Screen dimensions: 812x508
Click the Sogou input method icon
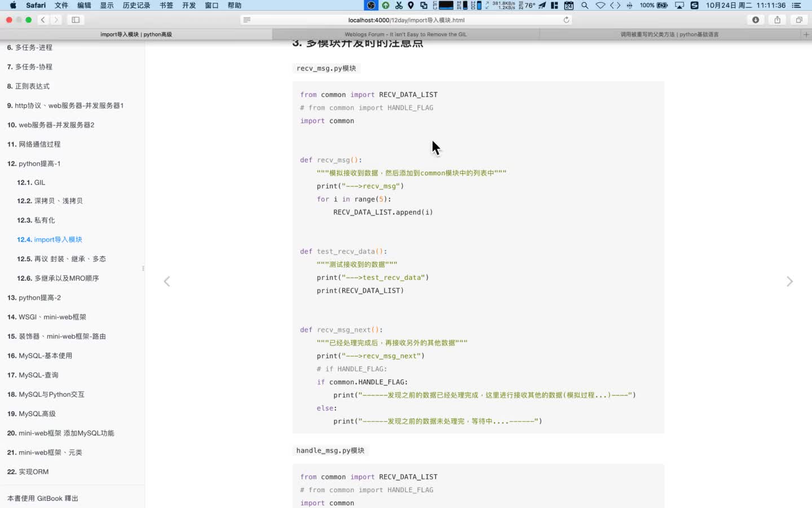point(695,5)
